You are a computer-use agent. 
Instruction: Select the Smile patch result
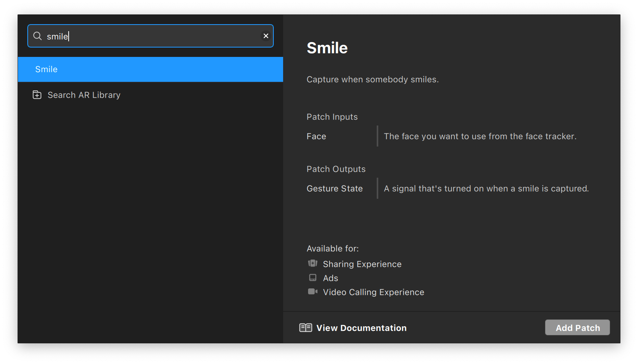[x=150, y=69]
